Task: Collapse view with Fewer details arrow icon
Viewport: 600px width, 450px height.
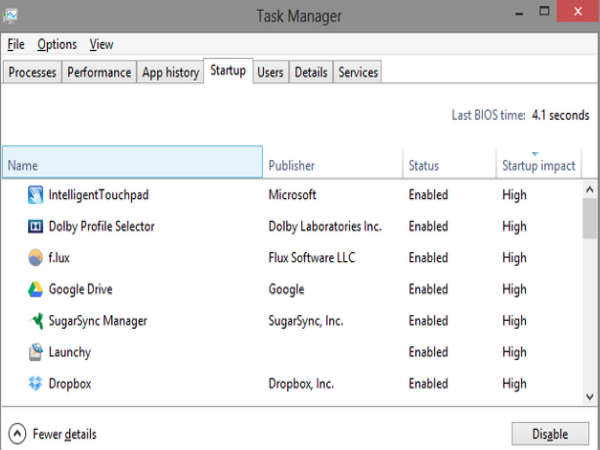Action: coord(17,434)
